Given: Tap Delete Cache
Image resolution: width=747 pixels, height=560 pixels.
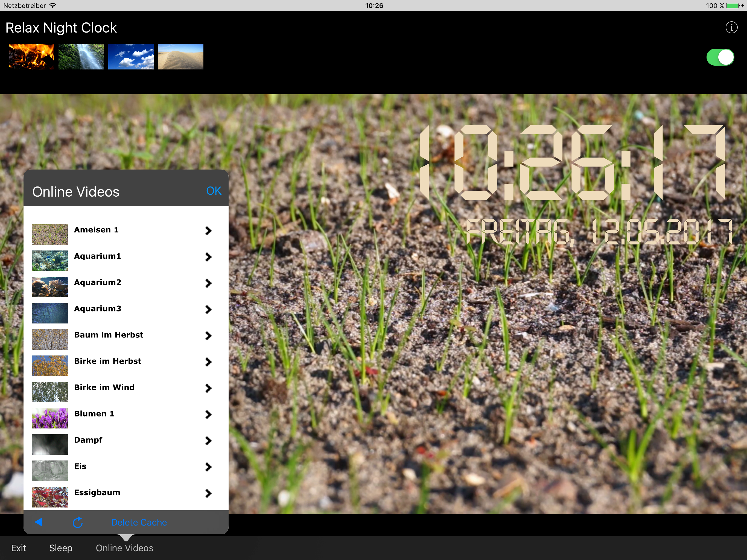Looking at the screenshot, I should point(139,522).
